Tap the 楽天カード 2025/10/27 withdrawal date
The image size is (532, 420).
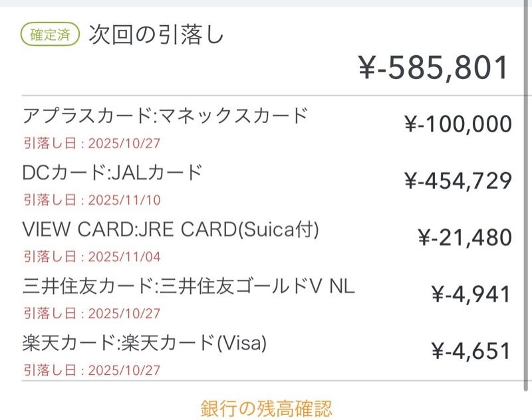(92, 369)
